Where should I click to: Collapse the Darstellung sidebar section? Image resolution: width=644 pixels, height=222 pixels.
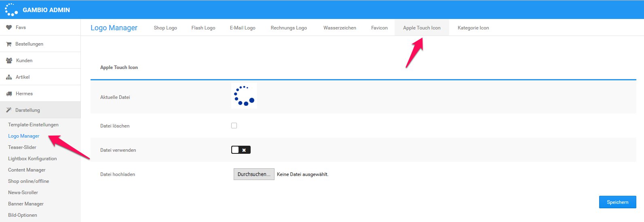[x=27, y=110]
